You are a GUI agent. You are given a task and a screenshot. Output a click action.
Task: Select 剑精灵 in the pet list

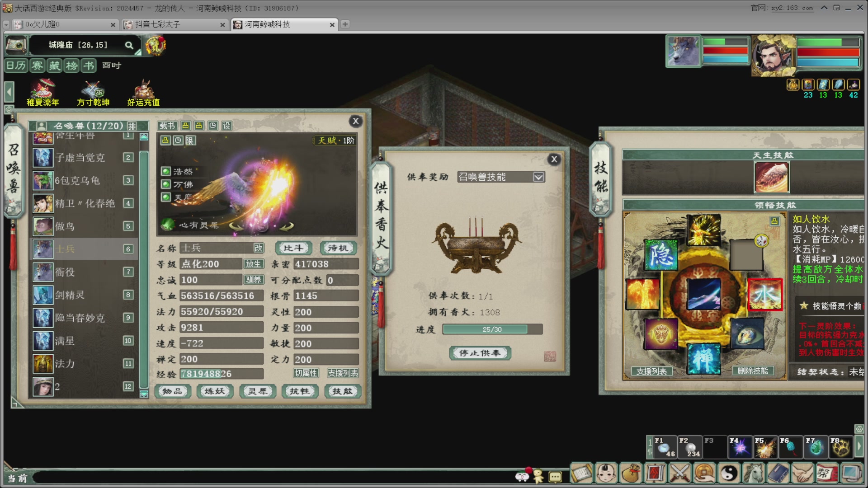84,295
